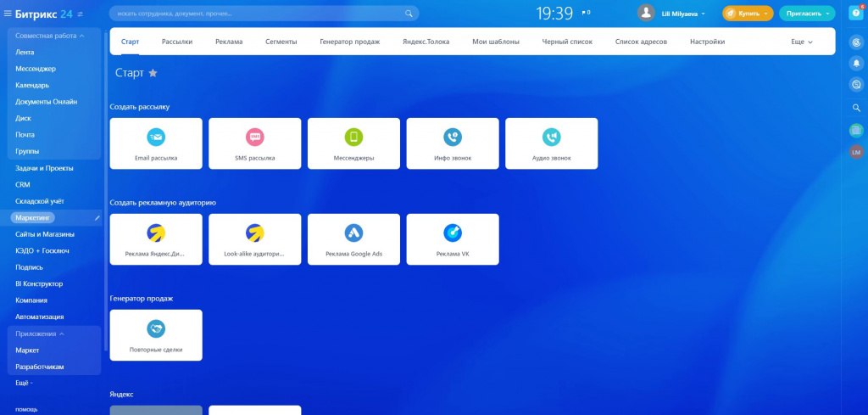Open the Список адресов tab
The width and height of the screenshot is (868, 415).
[641, 42]
